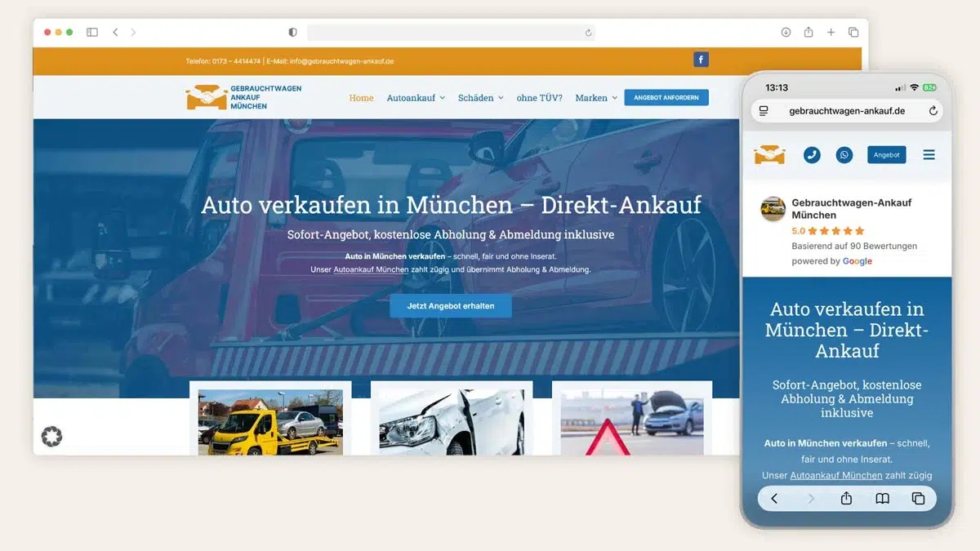This screenshot has height=551, width=980.
Task: Go back in desktop browser
Action: click(115, 33)
